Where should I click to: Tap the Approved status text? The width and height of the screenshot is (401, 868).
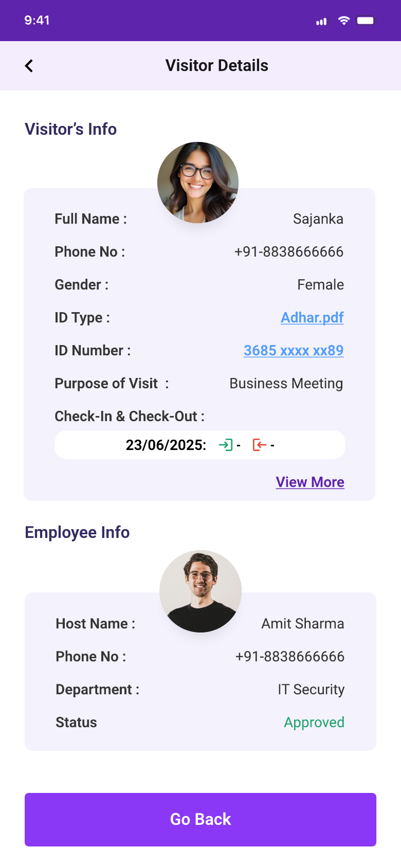[314, 722]
